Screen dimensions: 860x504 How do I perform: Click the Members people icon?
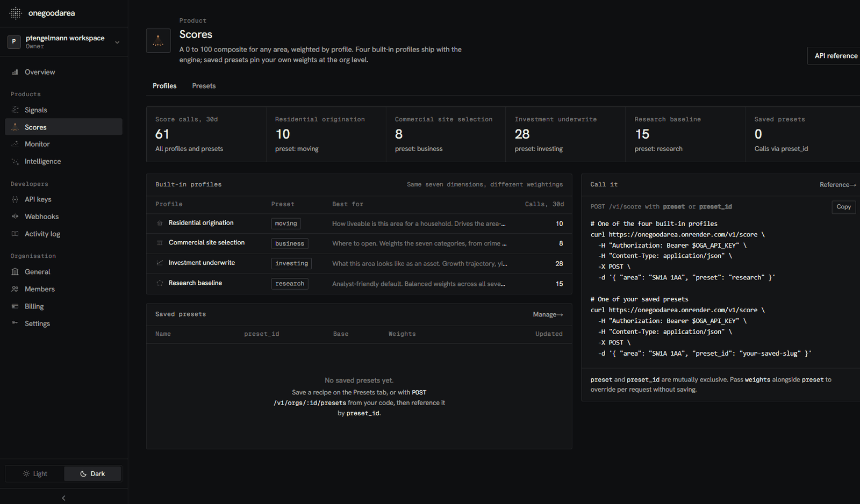15,289
